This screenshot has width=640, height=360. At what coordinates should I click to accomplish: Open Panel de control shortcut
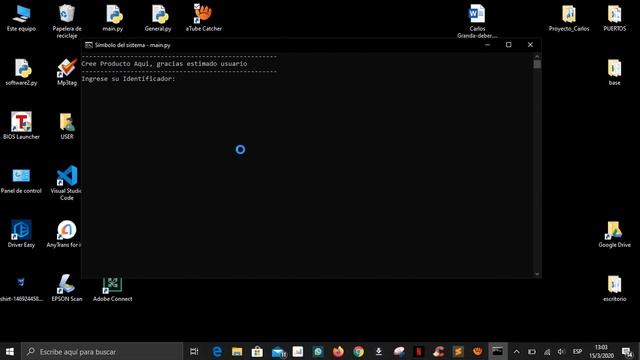coord(21,181)
